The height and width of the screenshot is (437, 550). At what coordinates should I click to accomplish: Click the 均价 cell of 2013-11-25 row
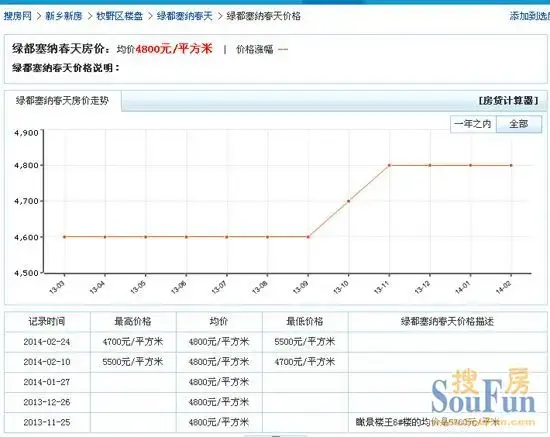(219, 422)
